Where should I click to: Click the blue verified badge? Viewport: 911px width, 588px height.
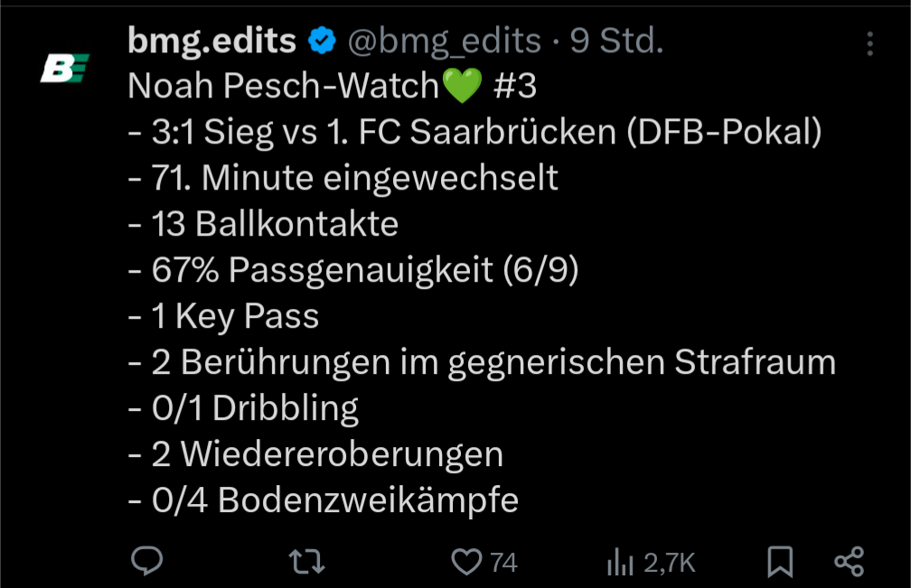pos(322,41)
